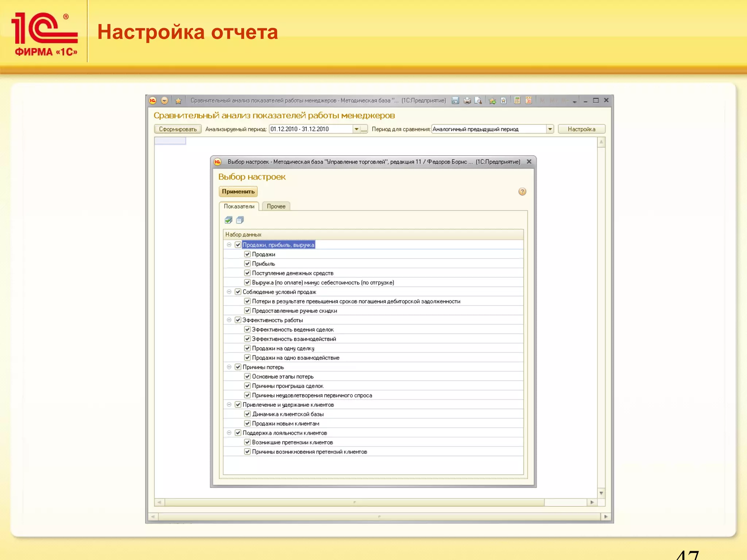747x560 pixels.
Task: Click add to favorites star-arrow icon
Action: [492, 101]
